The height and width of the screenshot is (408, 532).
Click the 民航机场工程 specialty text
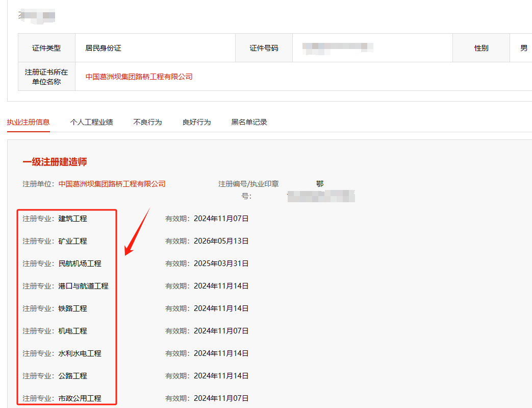click(x=80, y=263)
